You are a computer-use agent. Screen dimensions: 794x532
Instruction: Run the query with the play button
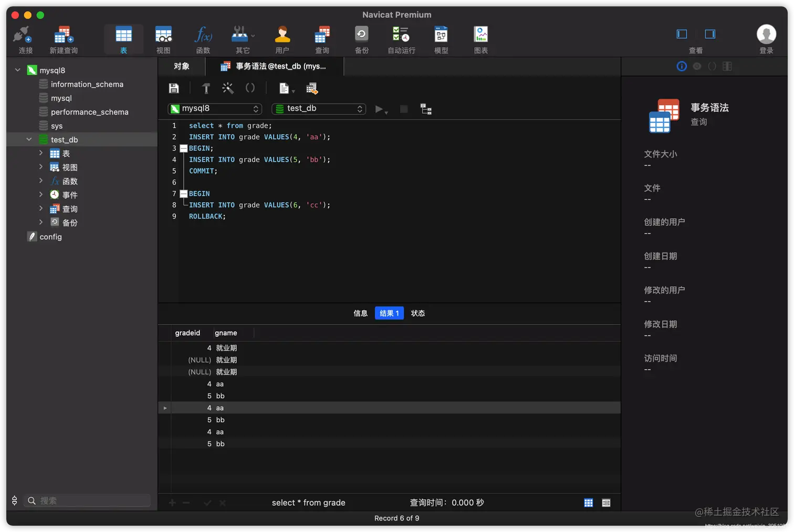[379, 109]
